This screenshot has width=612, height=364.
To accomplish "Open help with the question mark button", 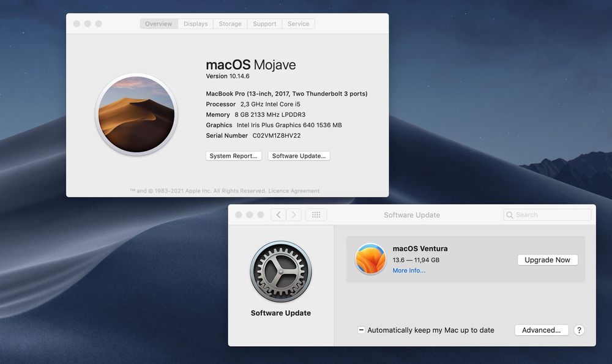I will coord(579,330).
